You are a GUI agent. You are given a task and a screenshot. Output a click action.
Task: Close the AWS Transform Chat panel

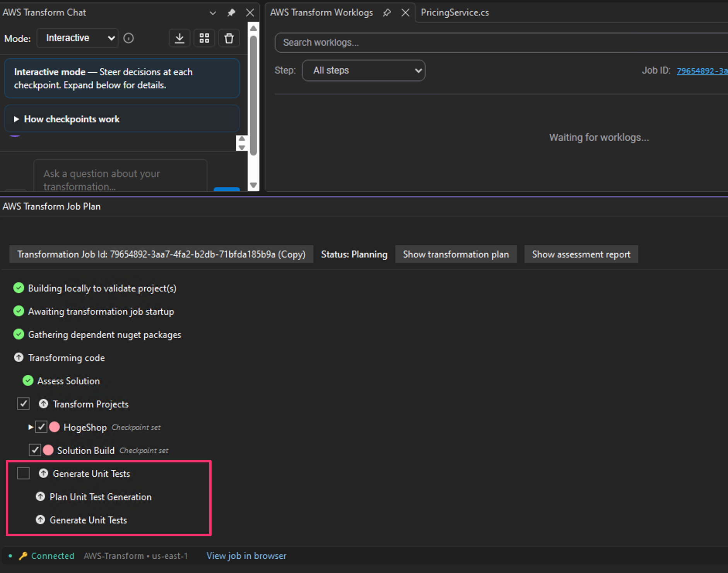coord(250,13)
